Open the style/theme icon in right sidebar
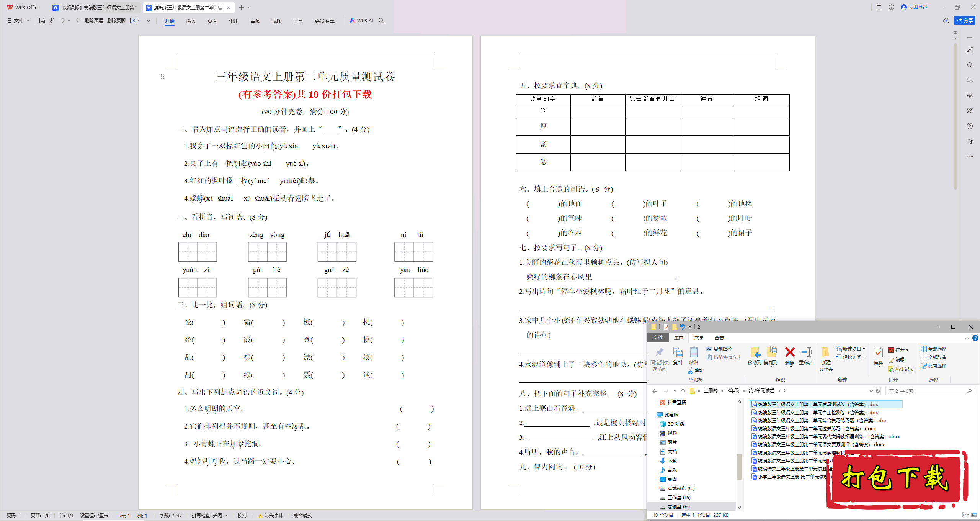 coord(970,95)
